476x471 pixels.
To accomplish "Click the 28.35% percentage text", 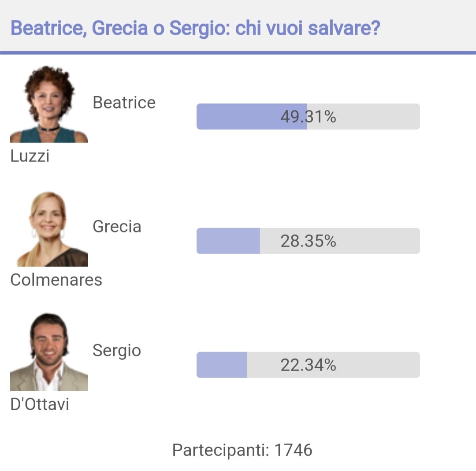I will [308, 241].
